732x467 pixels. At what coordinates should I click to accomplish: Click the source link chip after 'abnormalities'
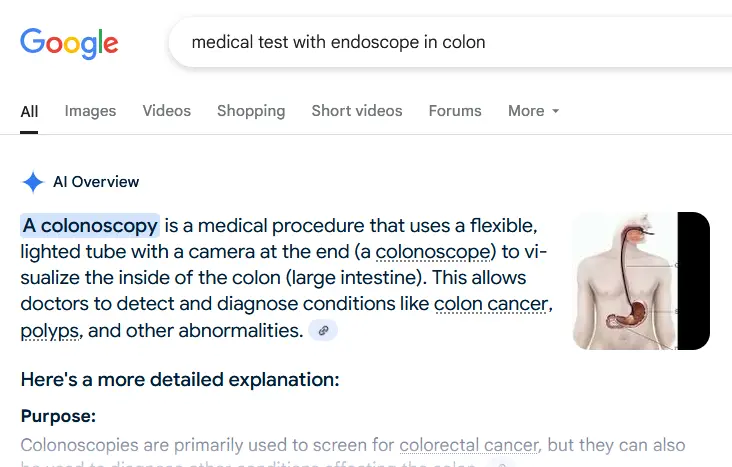tap(322, 330)
